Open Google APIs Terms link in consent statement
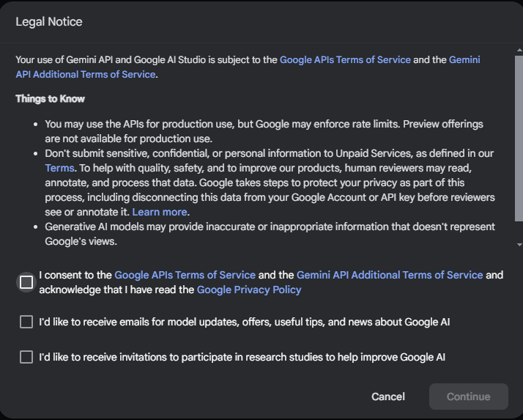 [185, 275]
